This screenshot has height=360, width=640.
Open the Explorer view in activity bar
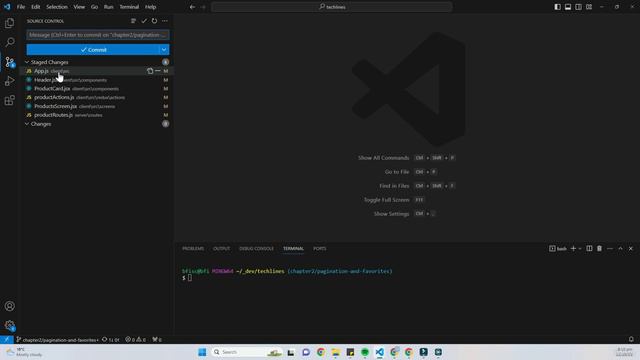coord(9,23)
